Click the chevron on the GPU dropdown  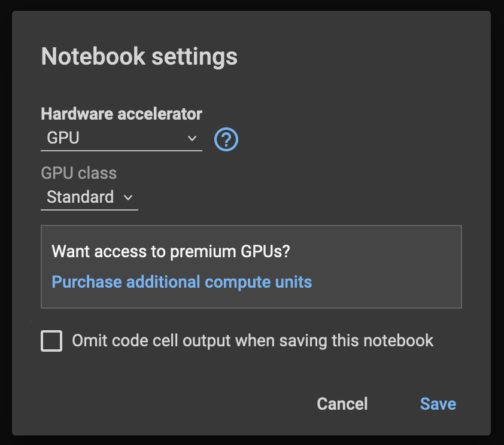(192, 138)
